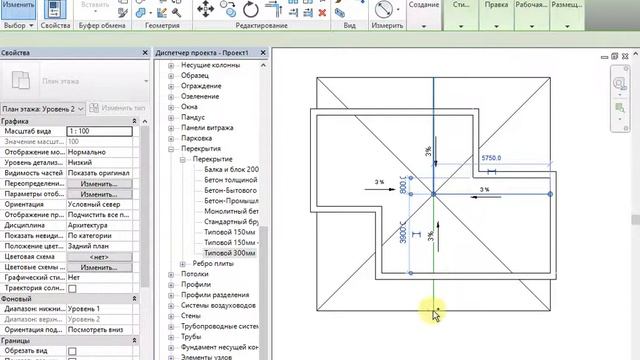Click the План этажа type thumbnail
The height and width of the screenshot is (360, 640).
(x=20, y=80)
